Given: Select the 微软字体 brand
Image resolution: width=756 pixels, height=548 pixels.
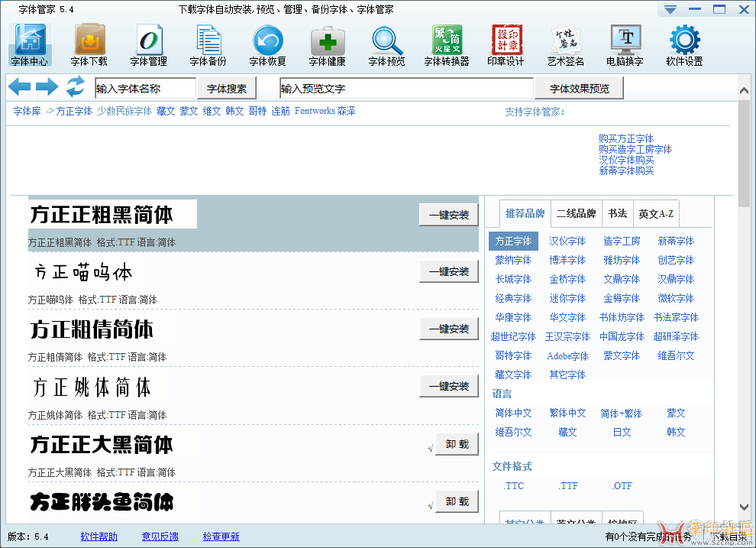Looking at the screenshot, I should (x=676, y=298).
